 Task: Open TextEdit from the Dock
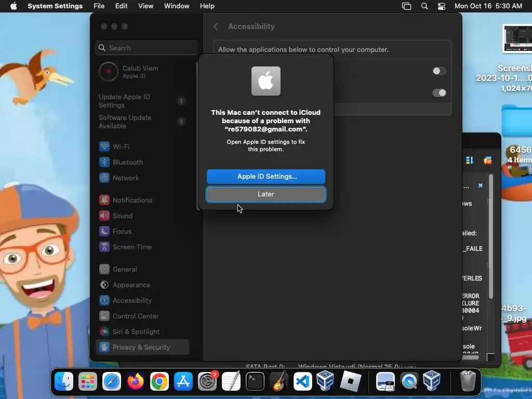[x=231, y=381]
